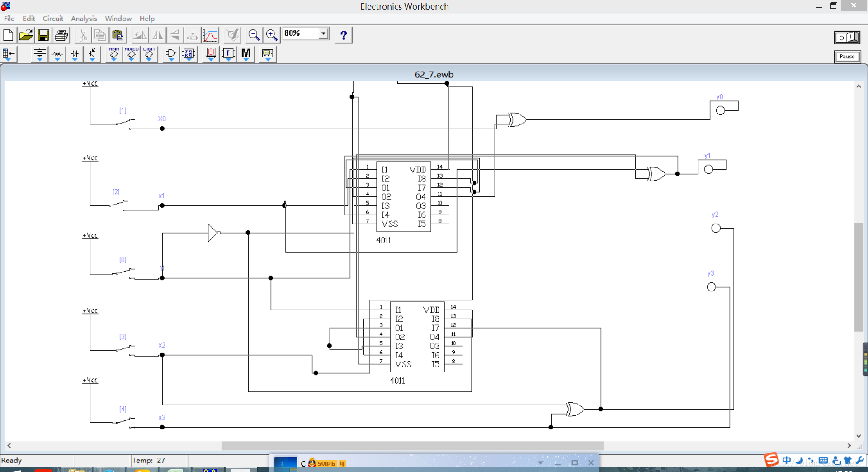Screen dimensions: 868x472
Task: Copy the selected component
Action: [100, 35]
